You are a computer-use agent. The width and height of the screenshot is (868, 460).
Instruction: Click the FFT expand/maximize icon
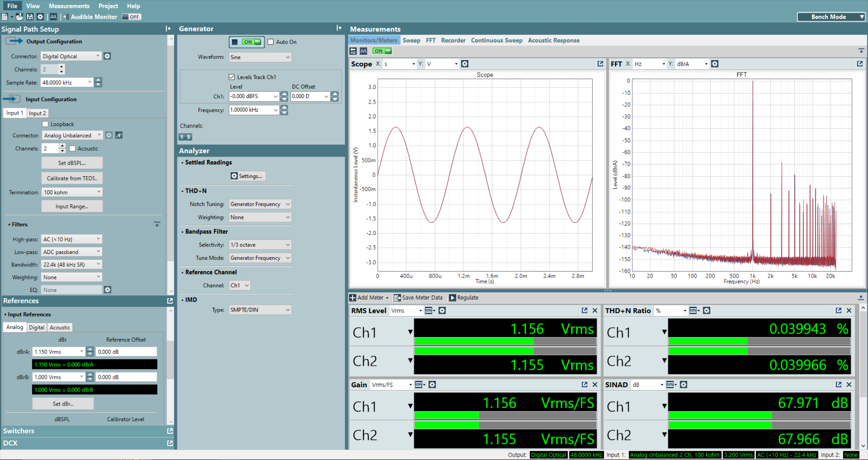tap(860, 64)
